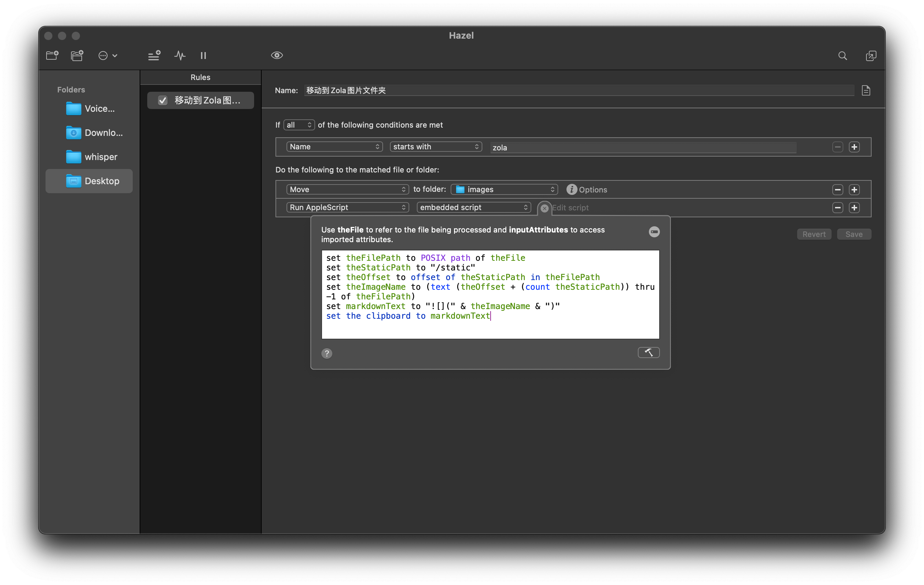Click the minus button in condition row
The image size is (924, 585).
tap(838, 147)
